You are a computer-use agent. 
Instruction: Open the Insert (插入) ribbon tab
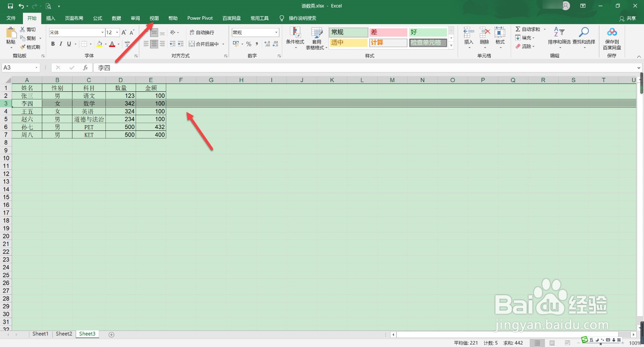[51, 18]
